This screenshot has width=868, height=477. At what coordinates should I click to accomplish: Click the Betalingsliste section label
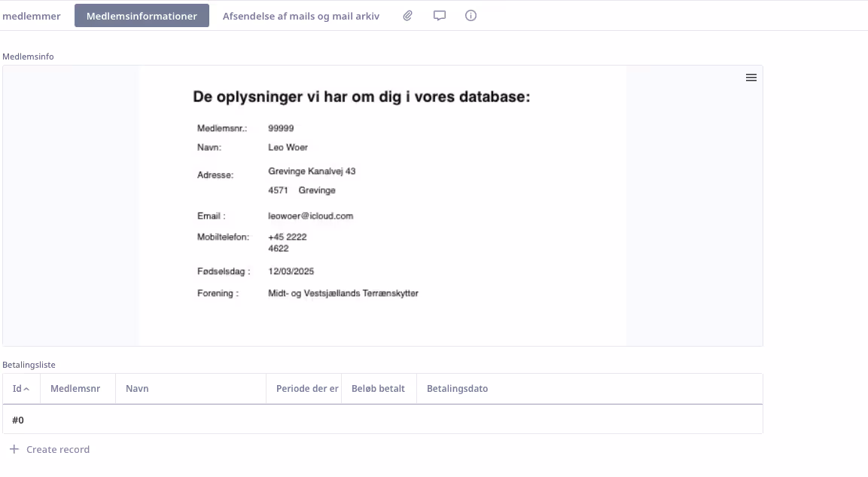click(29, 365)
